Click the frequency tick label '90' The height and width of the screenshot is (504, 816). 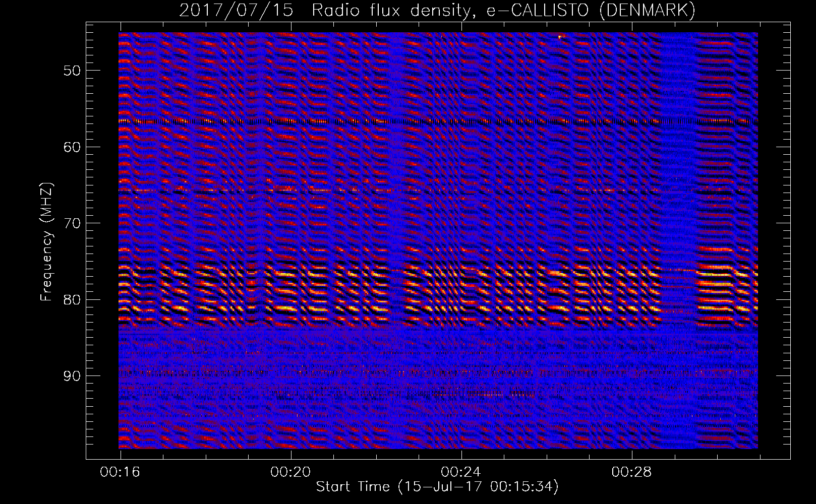72,376
